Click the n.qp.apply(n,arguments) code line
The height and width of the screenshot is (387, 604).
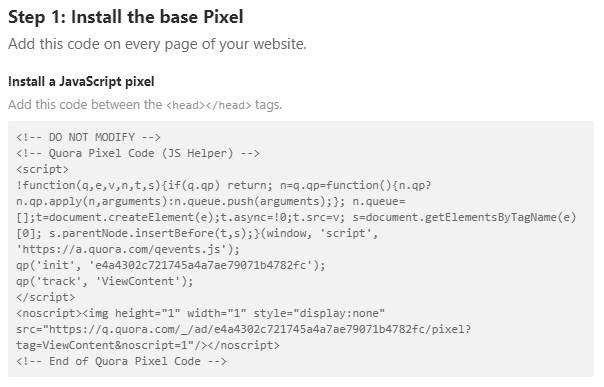coord(211,201)
